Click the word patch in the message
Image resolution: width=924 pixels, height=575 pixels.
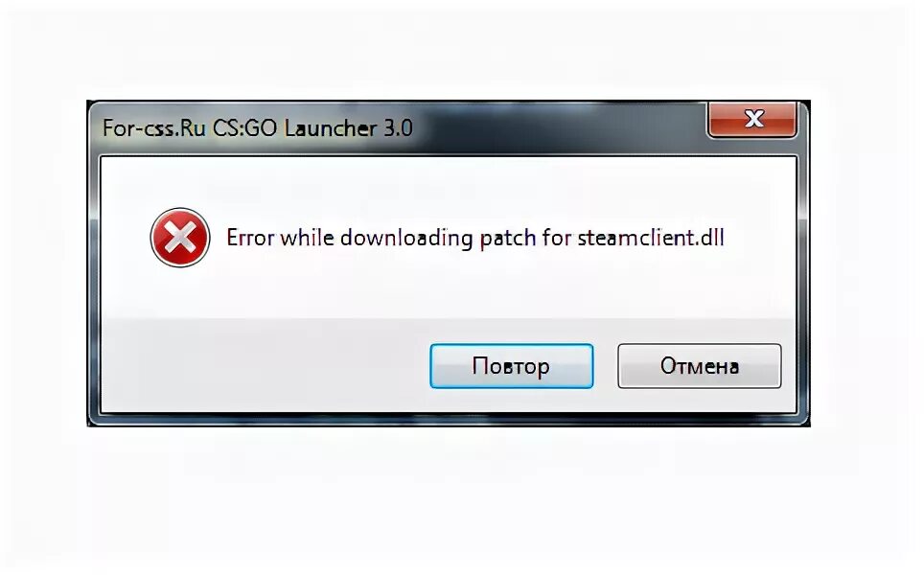(508, 239)
